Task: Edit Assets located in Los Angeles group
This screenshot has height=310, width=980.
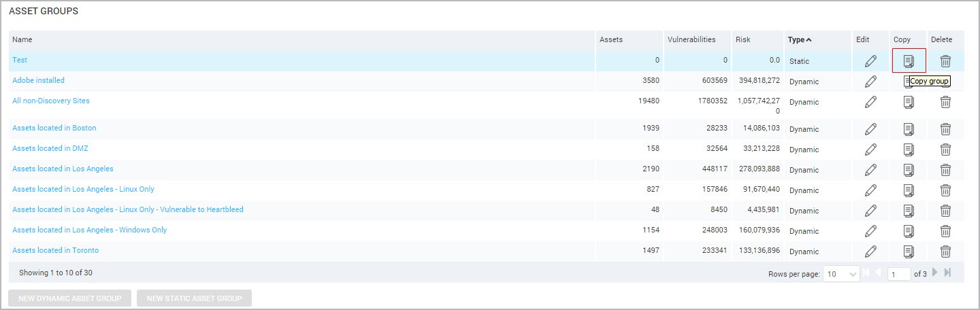Action: [870, 170]
